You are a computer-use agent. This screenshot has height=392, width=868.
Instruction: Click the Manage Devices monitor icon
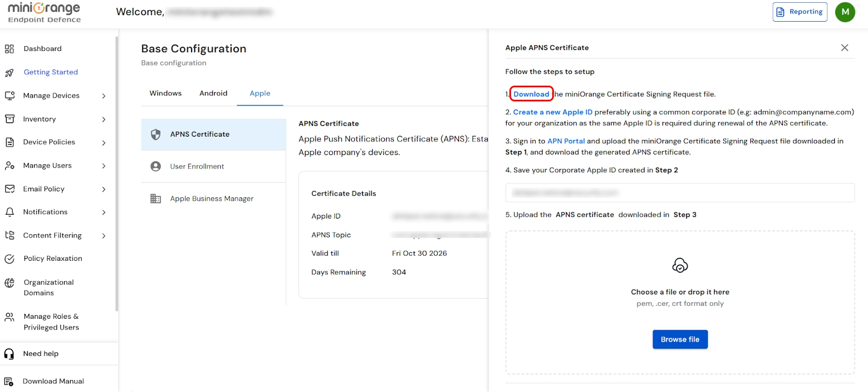[x=9, y=96]
